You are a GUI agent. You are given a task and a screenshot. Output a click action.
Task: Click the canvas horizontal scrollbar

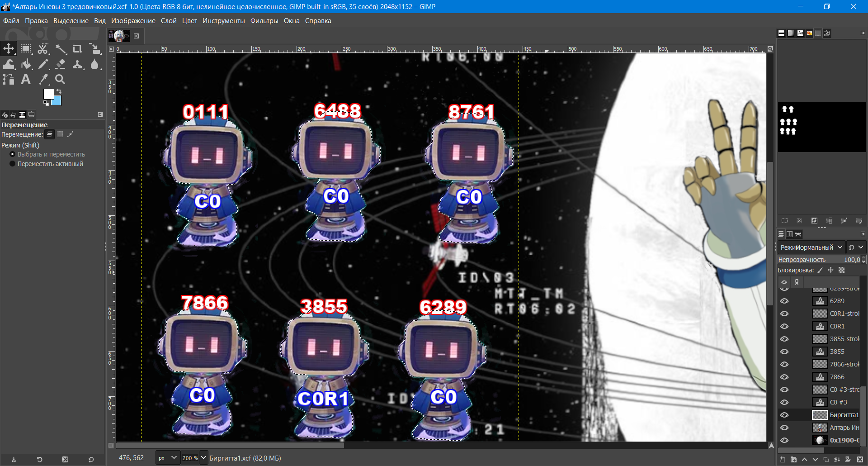coord(230,445)
